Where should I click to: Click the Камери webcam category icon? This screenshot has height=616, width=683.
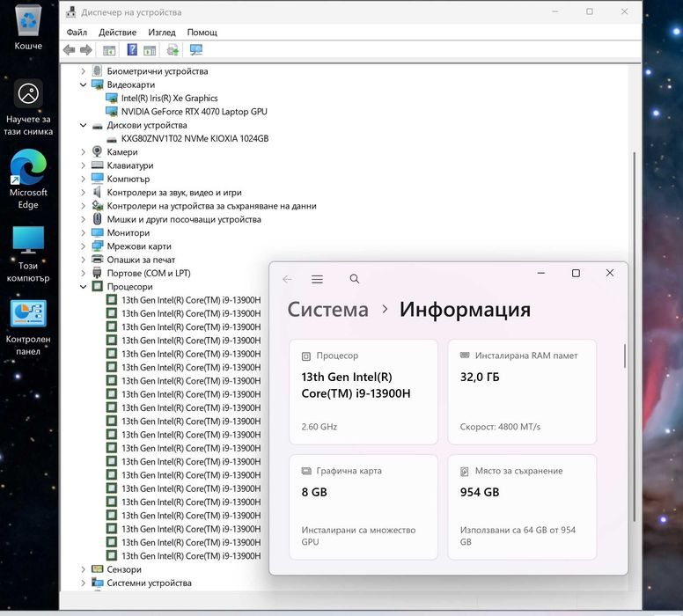(x=97, y=151)
